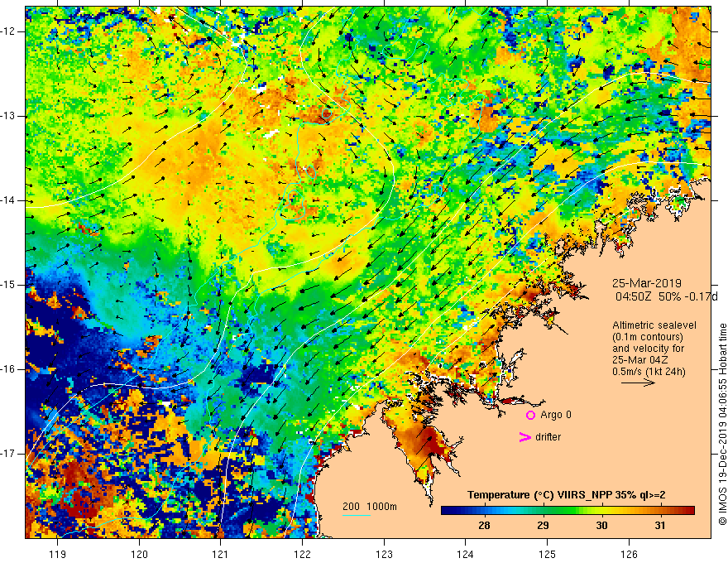This screenshot has width=728, height=563.
Task: Click the '30' label on the temperature scale
Action: click(x=601, y=526)
